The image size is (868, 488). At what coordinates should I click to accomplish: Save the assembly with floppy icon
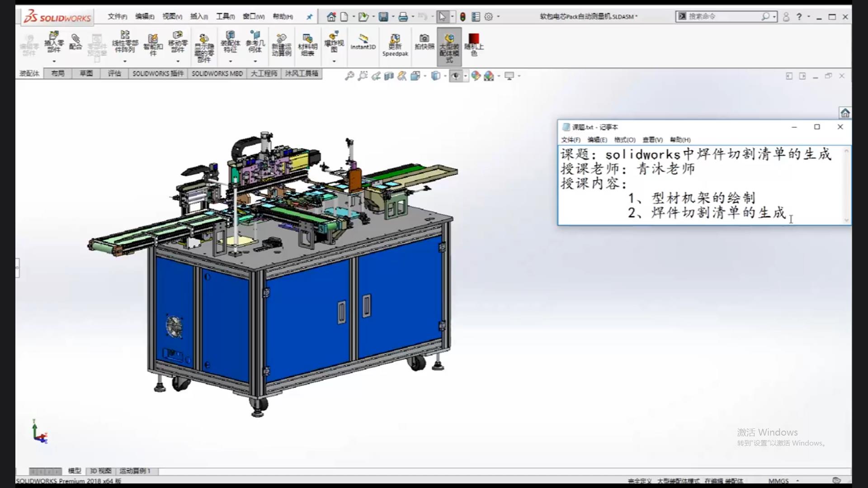383,17
